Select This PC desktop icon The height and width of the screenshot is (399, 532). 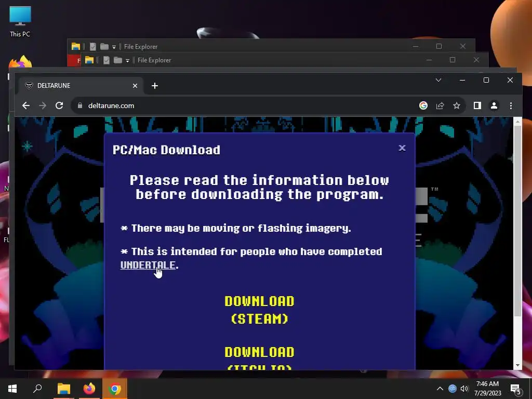20,22
